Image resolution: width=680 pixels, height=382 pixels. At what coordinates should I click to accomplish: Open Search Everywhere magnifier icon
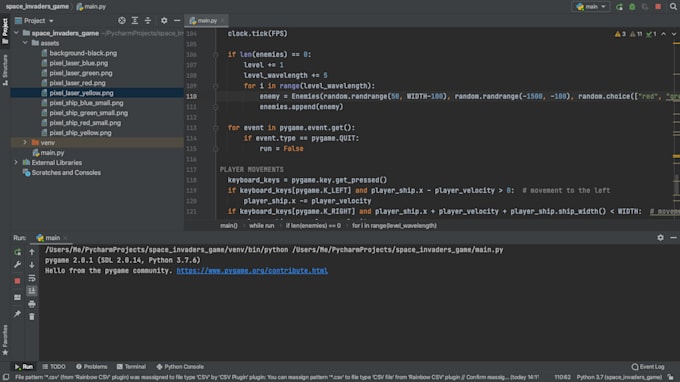pos(673,7)
